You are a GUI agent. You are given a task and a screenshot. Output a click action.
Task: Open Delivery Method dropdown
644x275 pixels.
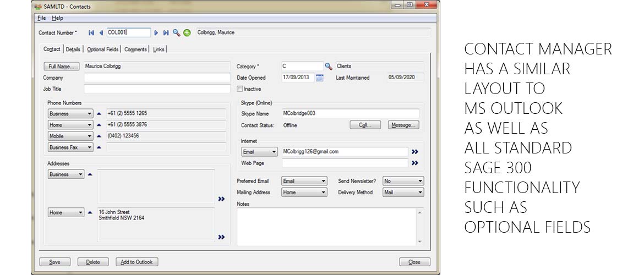[403, 192]
